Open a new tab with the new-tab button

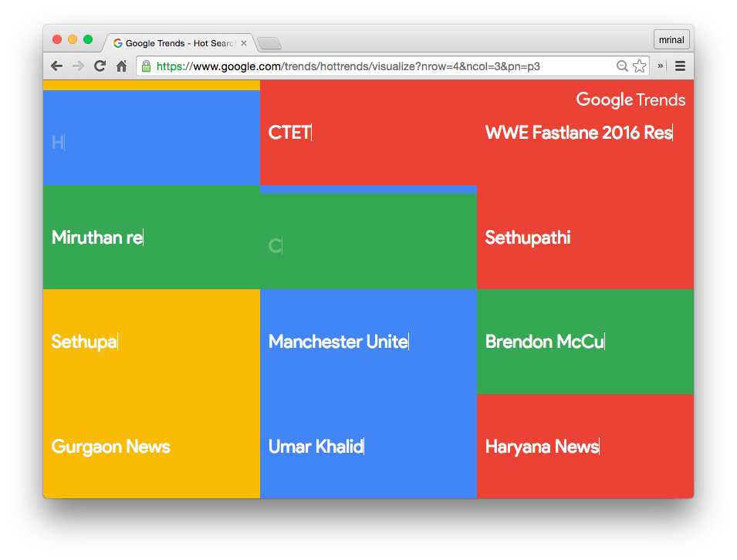coord(269,44)
